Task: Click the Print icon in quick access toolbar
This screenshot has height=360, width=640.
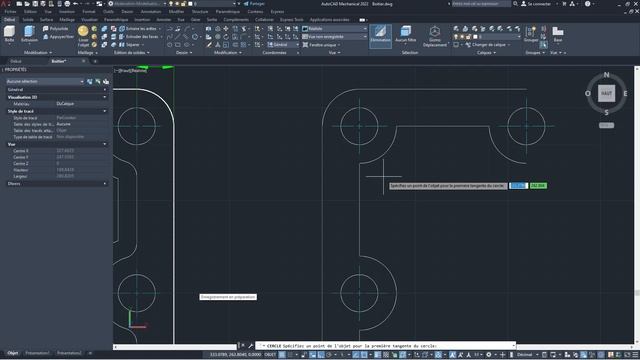Action: coord(67,4)
